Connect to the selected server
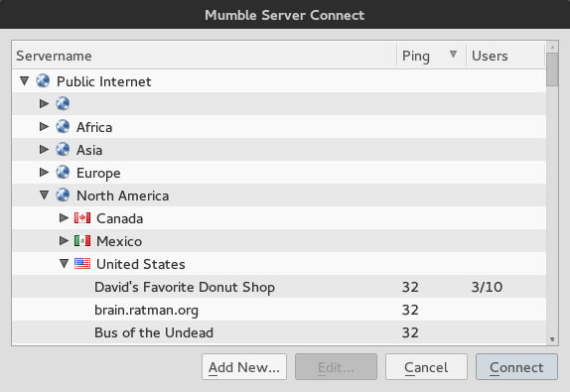 click(516, 367)
